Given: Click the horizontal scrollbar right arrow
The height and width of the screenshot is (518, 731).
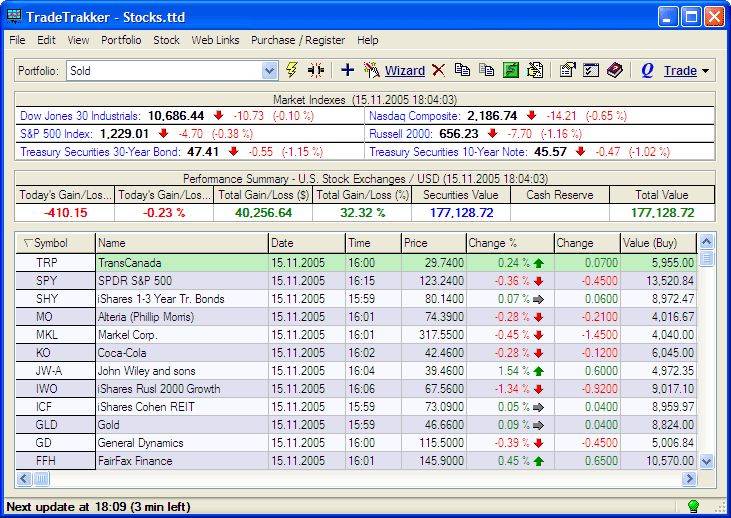Looking at the screenshot, I should coord(689,480).
